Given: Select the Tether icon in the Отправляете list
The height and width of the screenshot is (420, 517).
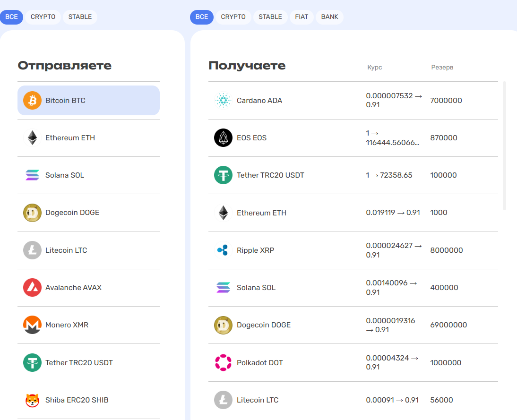Looking at the screenshot, I should [x=32, y=362].
